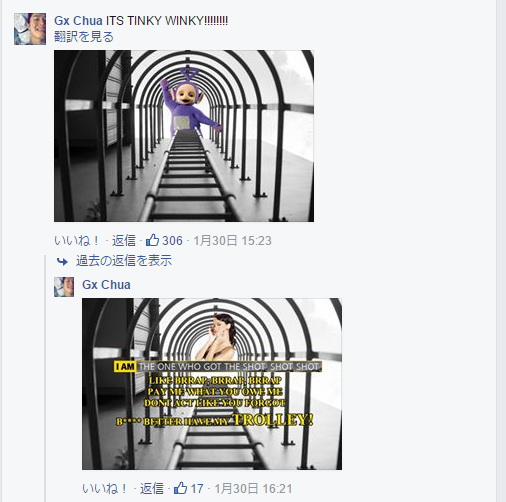The image size is (506, 502).
Task: Click the thumbs-up icon beside 17
Action: coord(180,488)
